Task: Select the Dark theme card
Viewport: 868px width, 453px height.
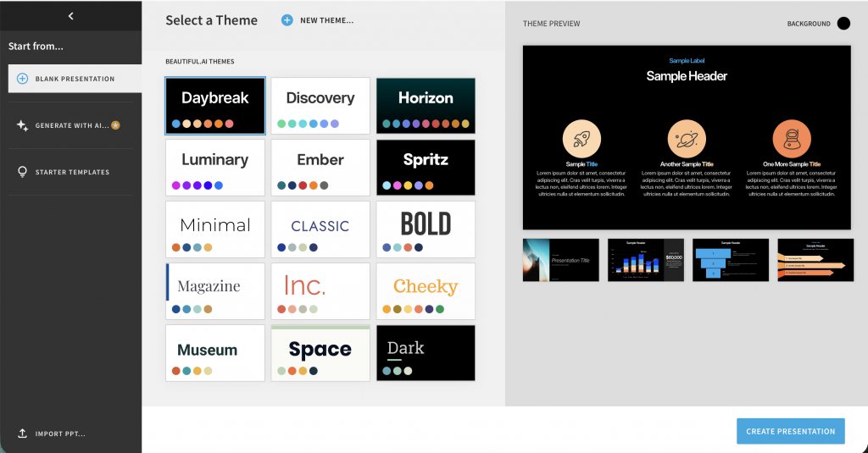Action: [426, 353]
